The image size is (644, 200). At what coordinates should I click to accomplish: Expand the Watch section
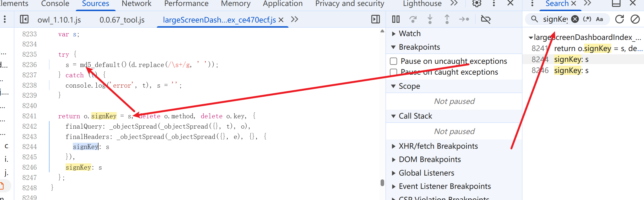(394, 34)
